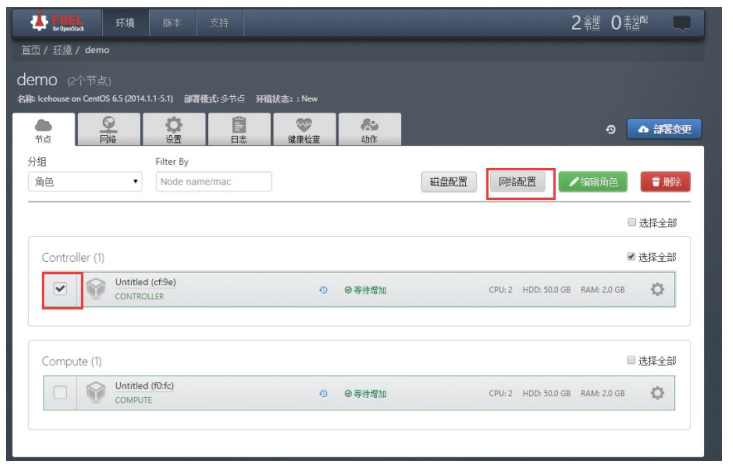733x467 pixels.
Task: Uncheck the Controller group 选择全部 checkbox
Action: [x=631, y=257]
